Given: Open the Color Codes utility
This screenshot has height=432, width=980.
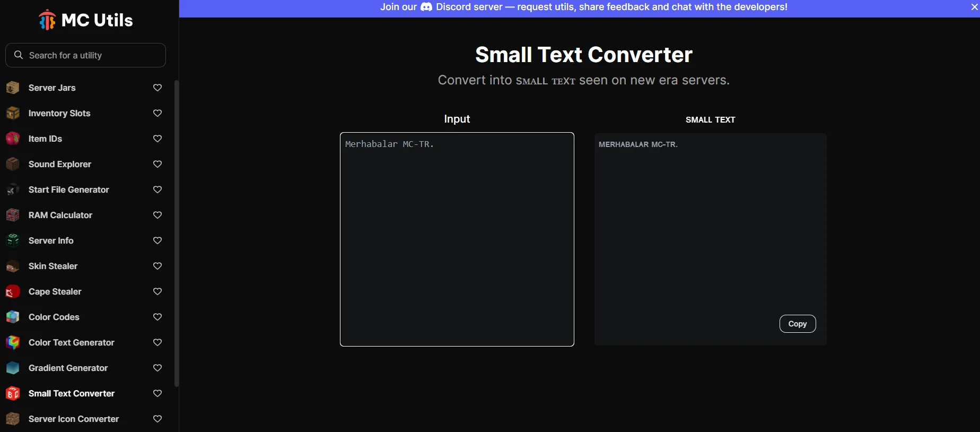Looking at the screenshot, I should point(54,317).
